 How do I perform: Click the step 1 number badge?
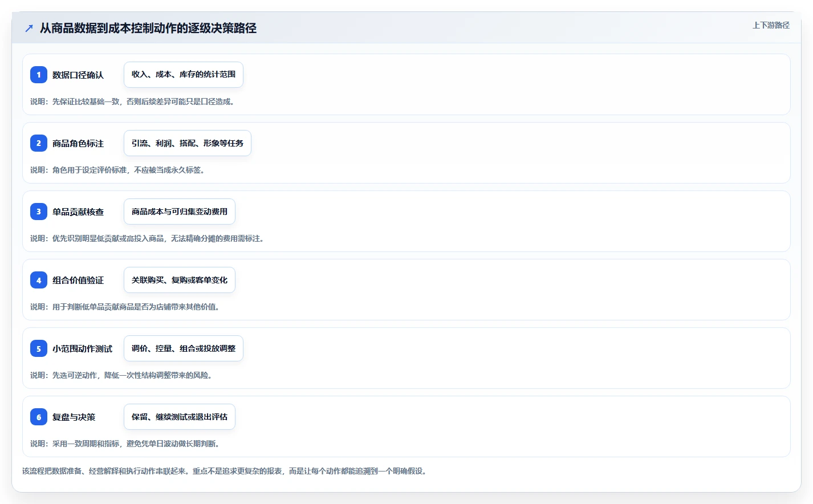39,75
